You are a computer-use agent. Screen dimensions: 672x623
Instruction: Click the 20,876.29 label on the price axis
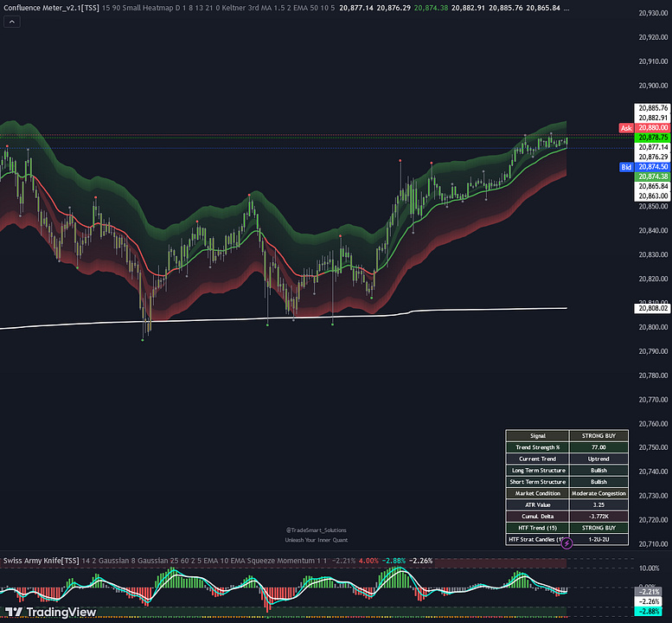click(652, 157)
